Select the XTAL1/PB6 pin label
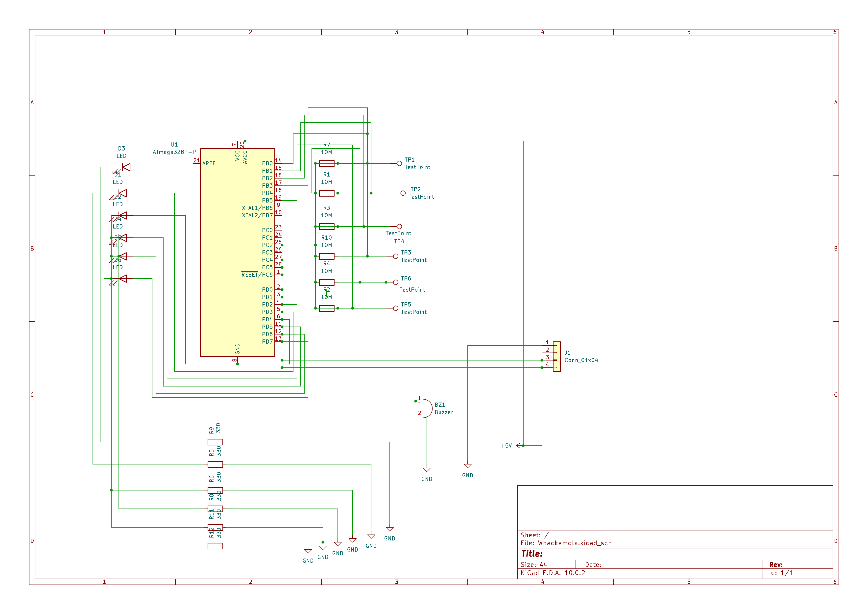 [x=257, y=208]
